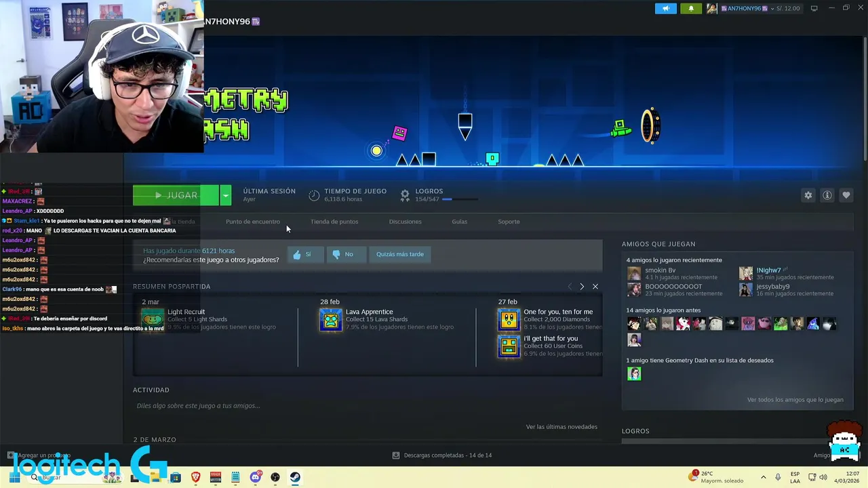Choose Quizás más tarde
The image size is (868, 488).
(x=400, y=254)
